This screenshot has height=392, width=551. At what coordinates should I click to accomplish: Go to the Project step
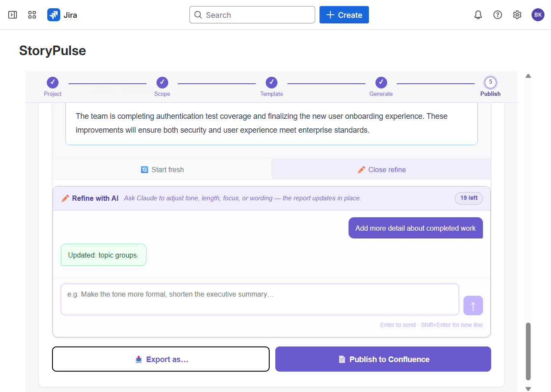tap(52, 86)
